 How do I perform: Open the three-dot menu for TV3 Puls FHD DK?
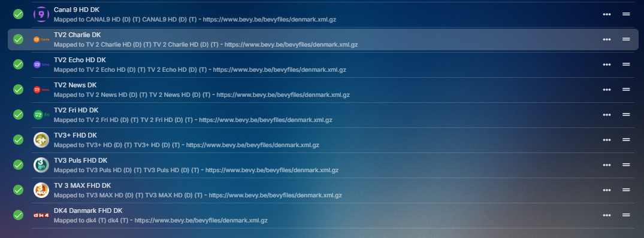point(607,164)
